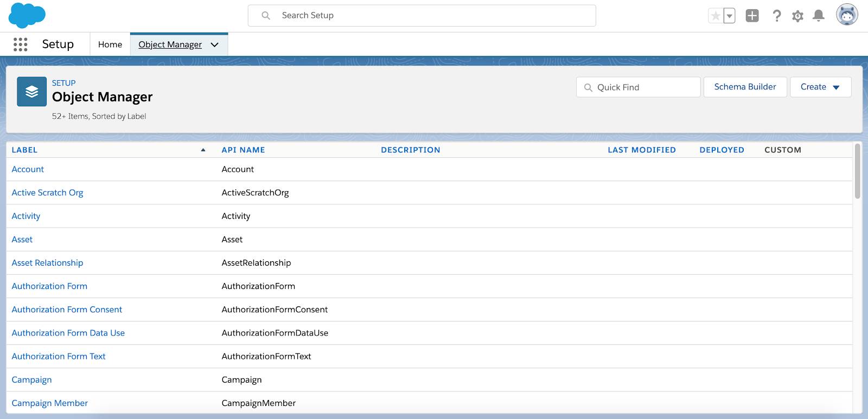Open the setup gear icon

click(797, 16)
